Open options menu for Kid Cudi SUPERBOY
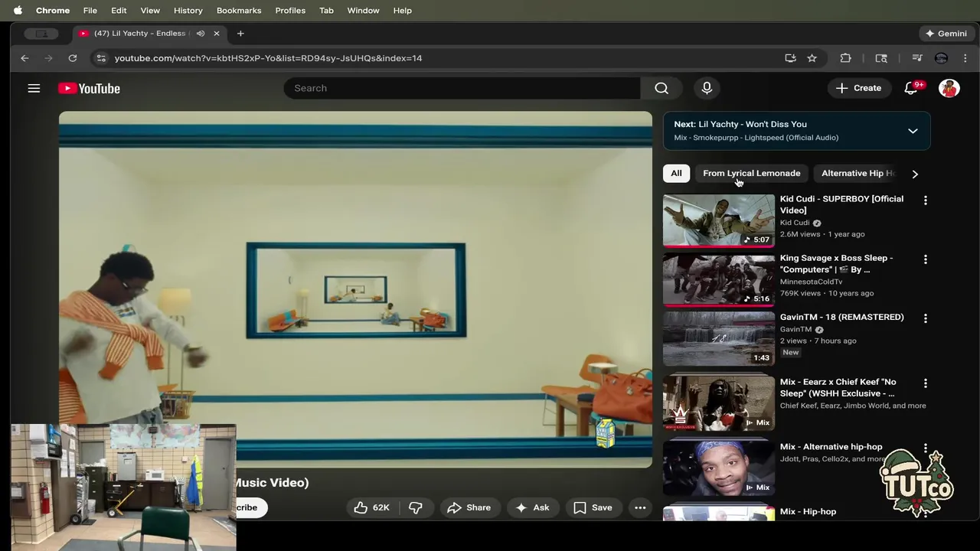 point(925,201)
